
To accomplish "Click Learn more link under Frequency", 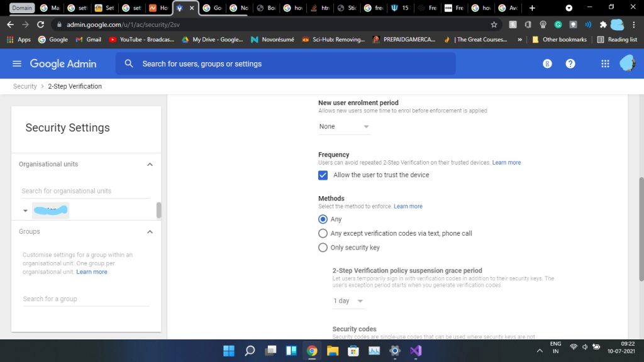I will coord(506,162).
